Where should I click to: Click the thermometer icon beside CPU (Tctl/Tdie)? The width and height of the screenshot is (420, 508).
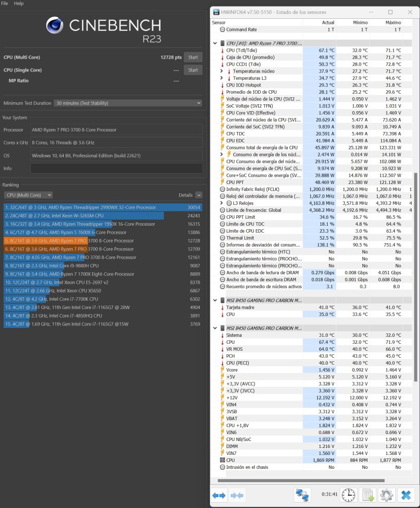[x=222, y=51]
